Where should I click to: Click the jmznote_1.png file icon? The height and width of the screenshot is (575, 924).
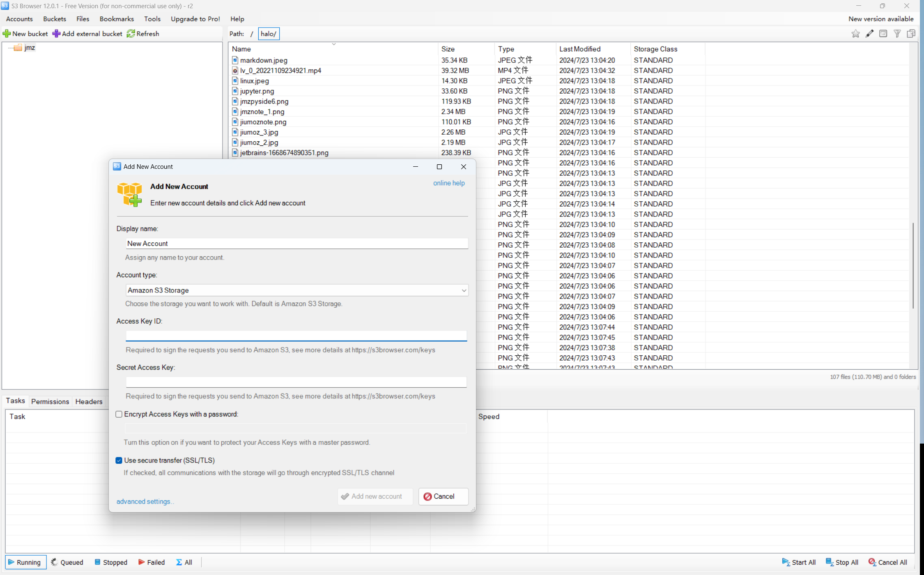click(x=235, y=111)
